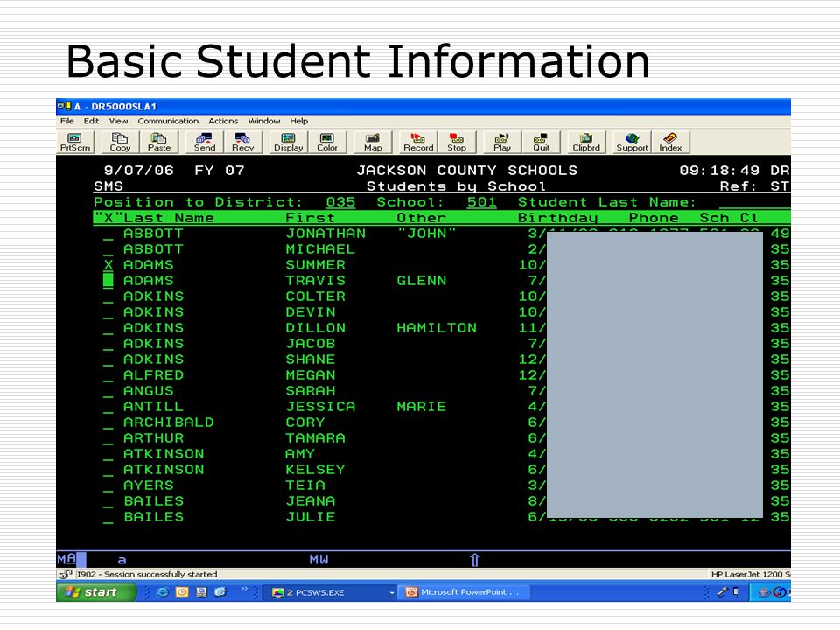
Task: Click other name HAMILTON in the list
Action: (x=437, y=328)
